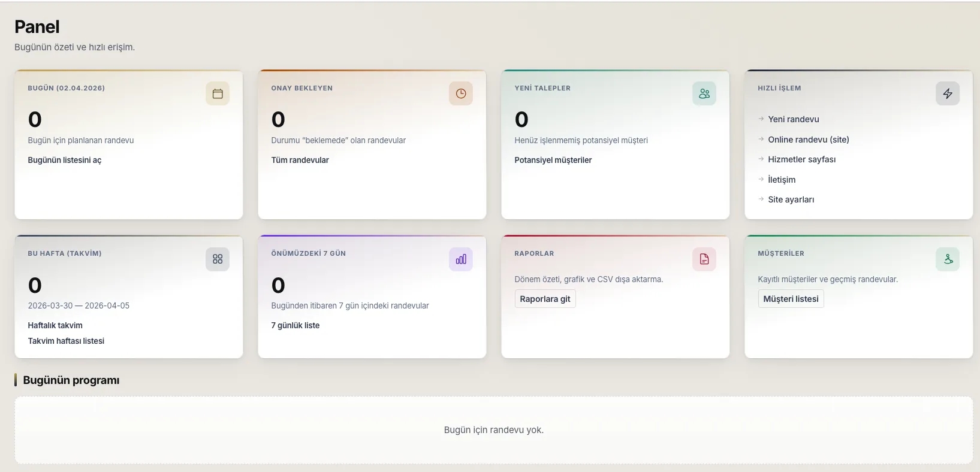Open Site ayarları quick link
This screenshot has width=980, height=472.
coord(791,199)
